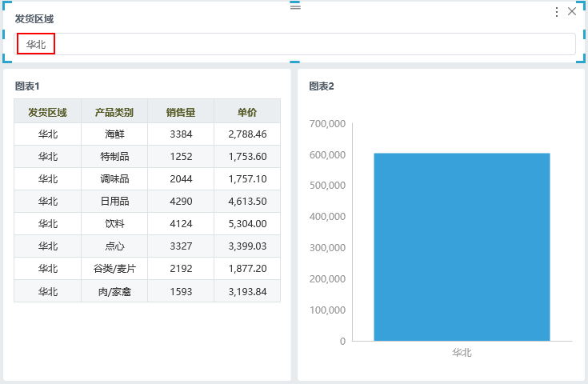Click sales value 2044

181,179
